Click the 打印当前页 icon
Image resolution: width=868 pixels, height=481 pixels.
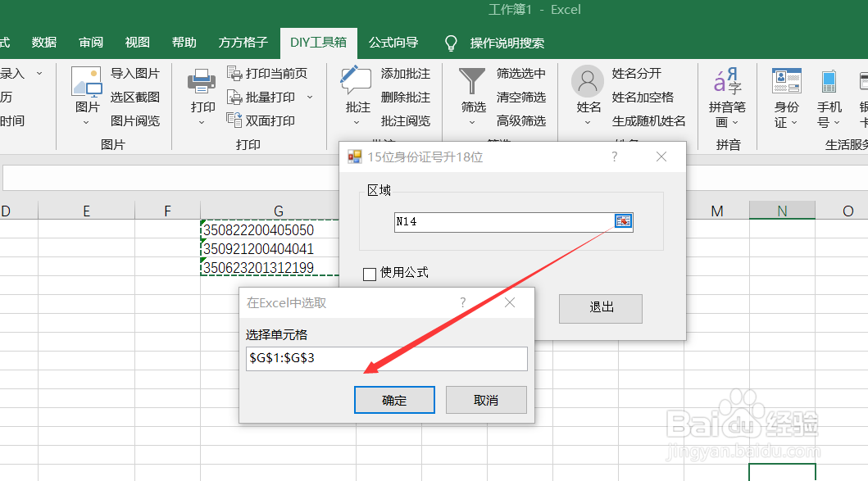pyautogui.click(x=234, y=73)
